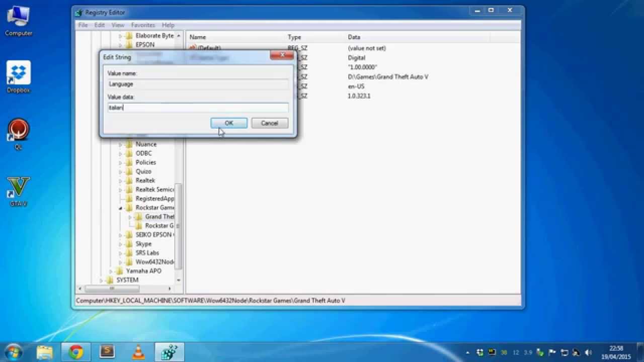The height and width of the screenshot is (362, 644).
Task: Click the ODBC key folder icon
Action: (x=129, y=153)
